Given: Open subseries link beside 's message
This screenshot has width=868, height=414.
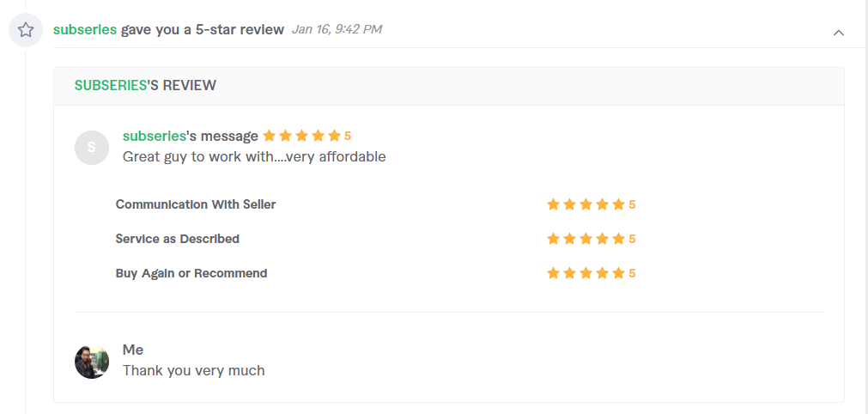Looking at the screenshot, I should [x=155, y=136].
